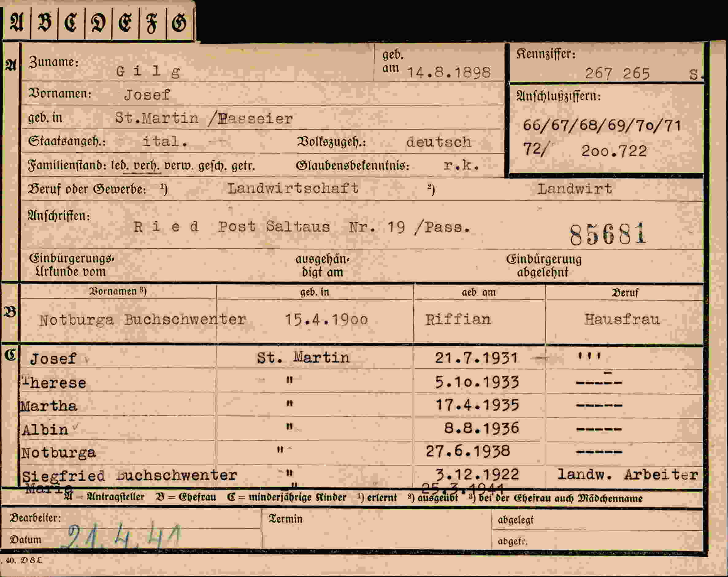728x577 pixels.
Task: Click 'St. Martin' in the children table
Action: pyautogui.click(x=303, y=357)
